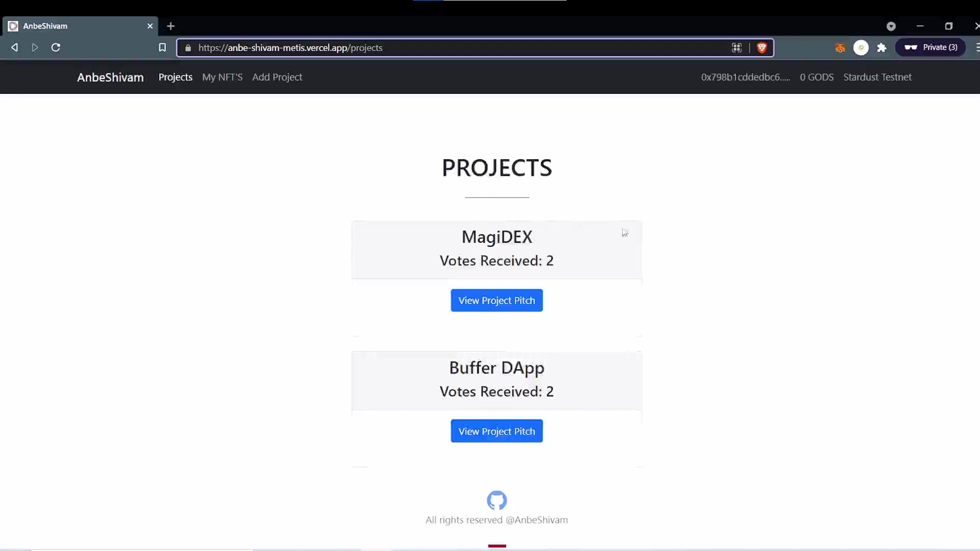Click the AnbeShivam brand logo link
Viewport: 980px width, 551px height.
coord(110,77)
